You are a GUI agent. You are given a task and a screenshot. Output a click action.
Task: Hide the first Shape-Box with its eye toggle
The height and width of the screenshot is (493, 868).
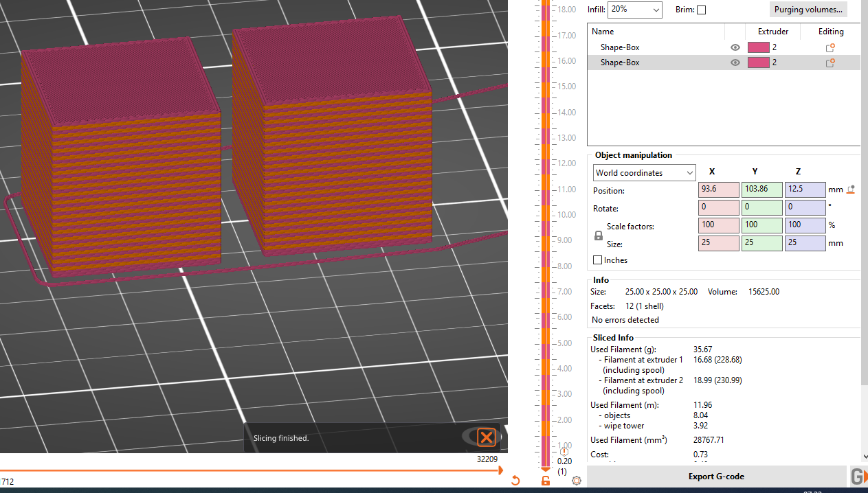point(735,47)
